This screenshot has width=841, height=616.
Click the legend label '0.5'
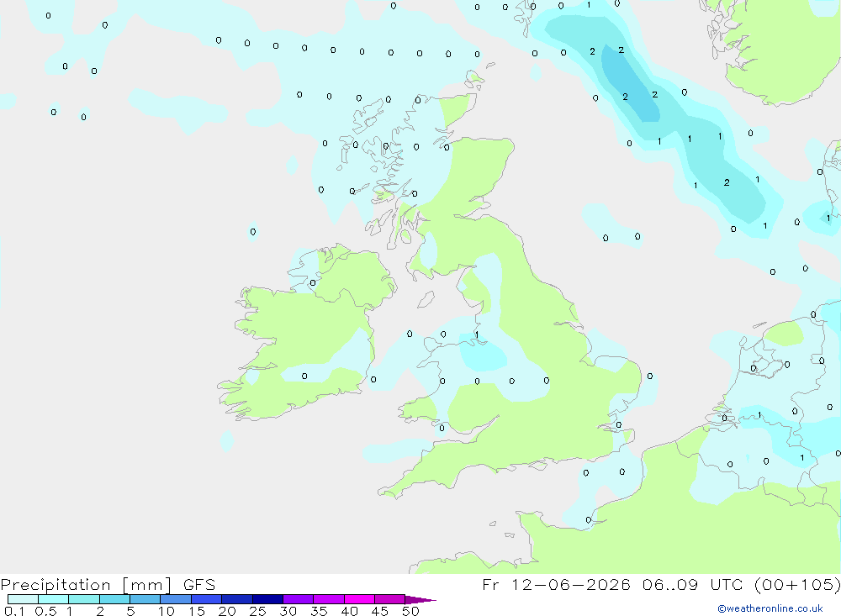(x=45, y=611)
